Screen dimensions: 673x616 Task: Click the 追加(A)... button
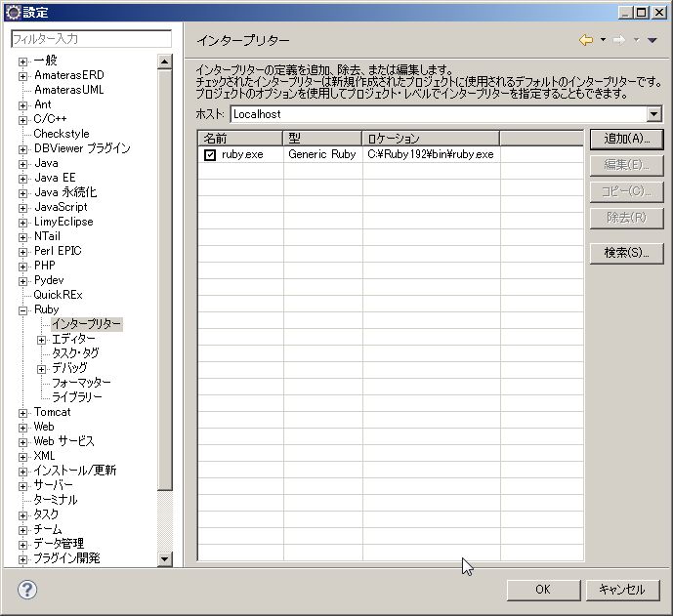(x=627, y=139)
